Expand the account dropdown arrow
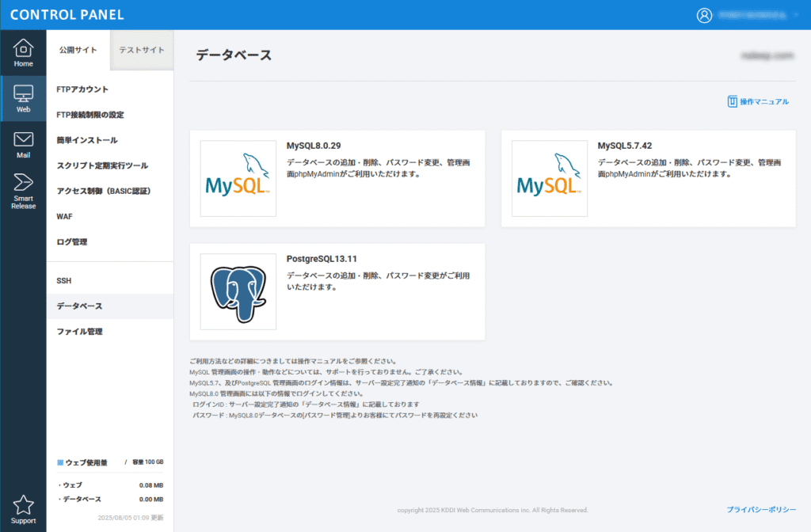 pyautogui.click(x=797, y=15)
